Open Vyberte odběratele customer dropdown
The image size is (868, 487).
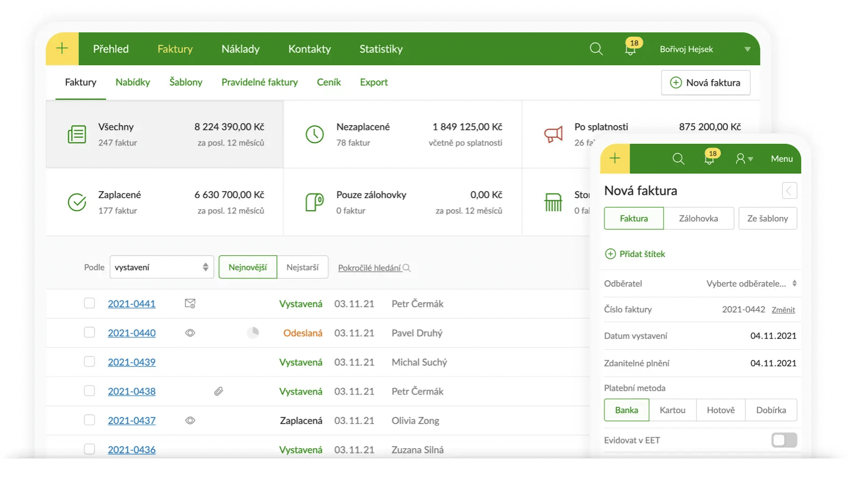point(751,283)
